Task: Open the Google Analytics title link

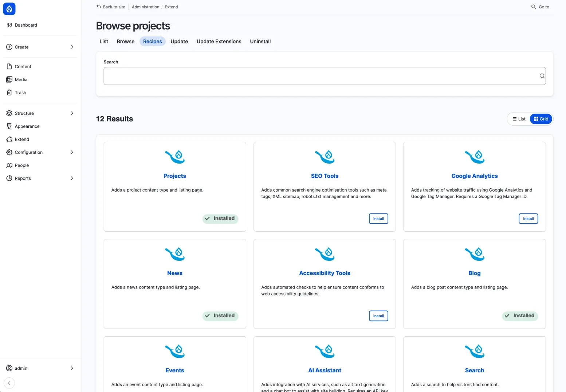Action: (x=475, y=176)
